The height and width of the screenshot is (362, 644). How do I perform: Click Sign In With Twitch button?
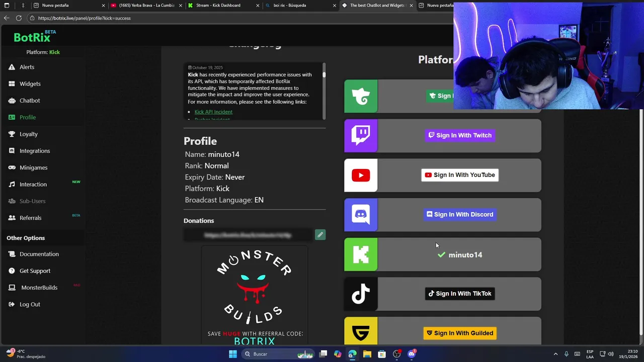(460, 135)
